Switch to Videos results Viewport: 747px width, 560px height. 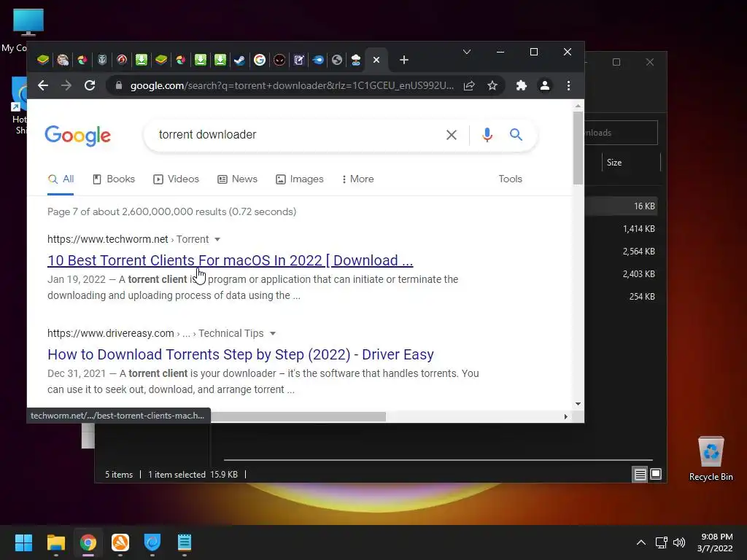point(176,179)
